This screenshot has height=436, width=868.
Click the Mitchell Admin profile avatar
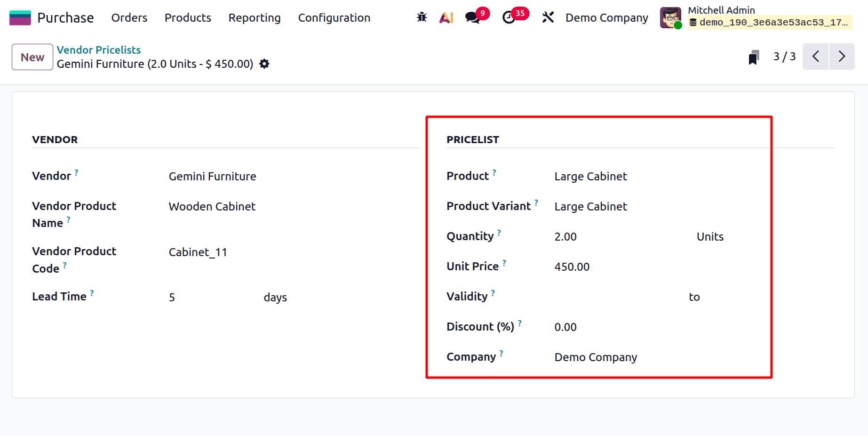(x=670, y=17)
